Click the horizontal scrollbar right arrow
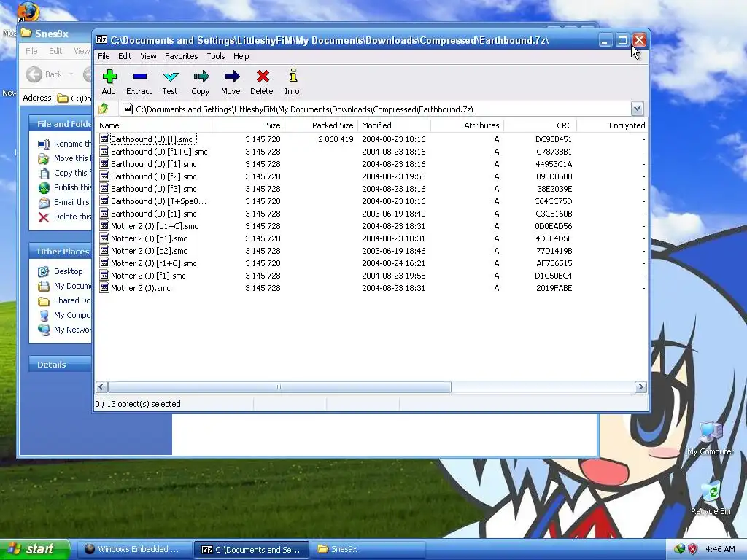This screenshot has height=560, width=747. point(640,387)
